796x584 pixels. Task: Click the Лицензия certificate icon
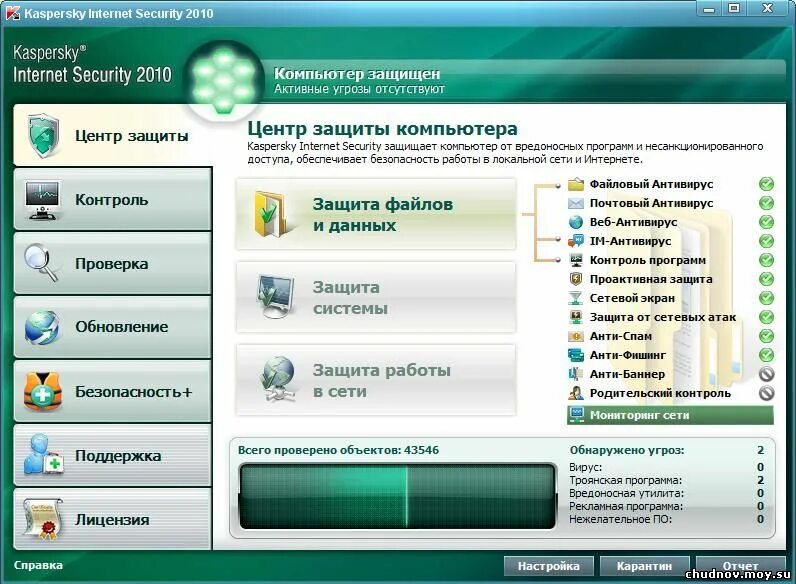[44, 518]
